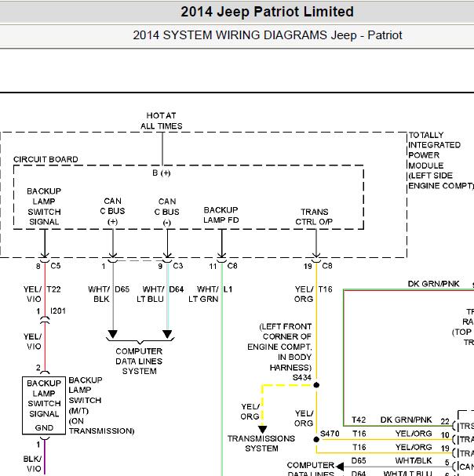Click pin number "2" above the switch box
This screenshot has width=474, height=476.
(x=38, y=368)
